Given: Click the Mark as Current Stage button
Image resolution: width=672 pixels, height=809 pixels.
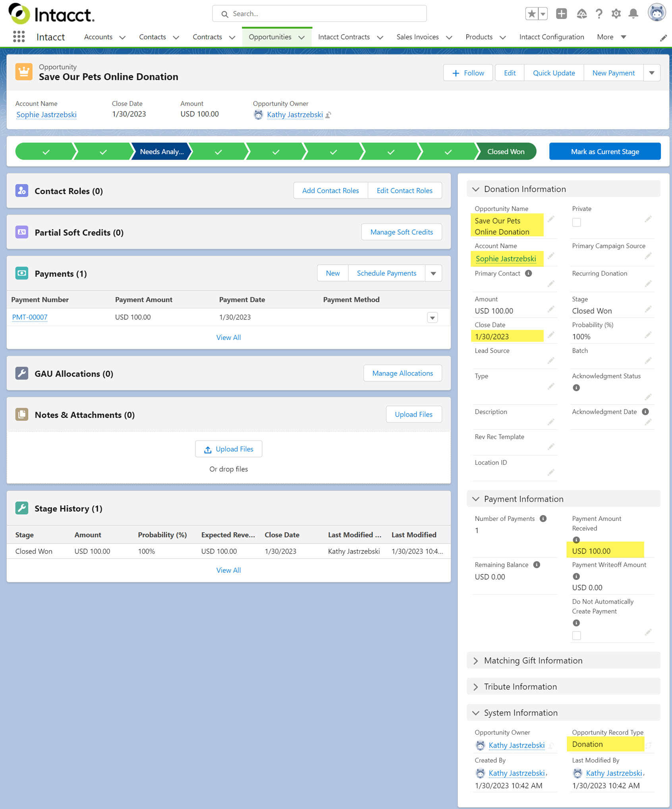Looking at the screenshot, I should pyautogui.click(x=604, y=151).
